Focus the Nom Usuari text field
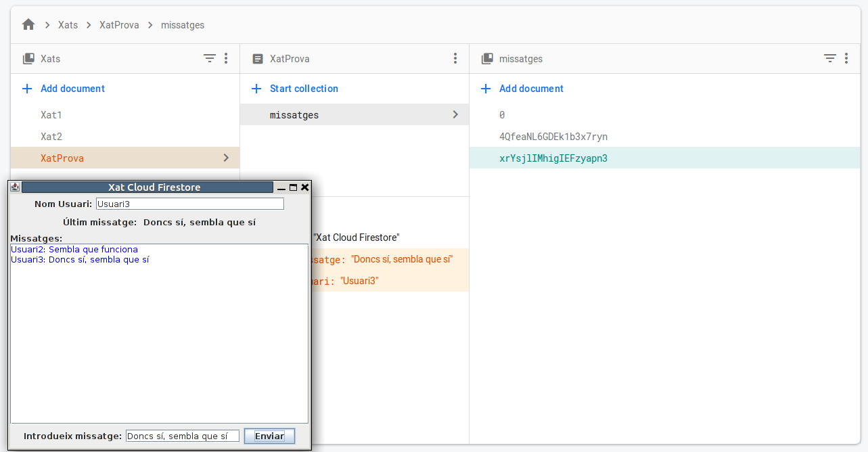Screen dimensions: 868x452 tap(189, 204)
